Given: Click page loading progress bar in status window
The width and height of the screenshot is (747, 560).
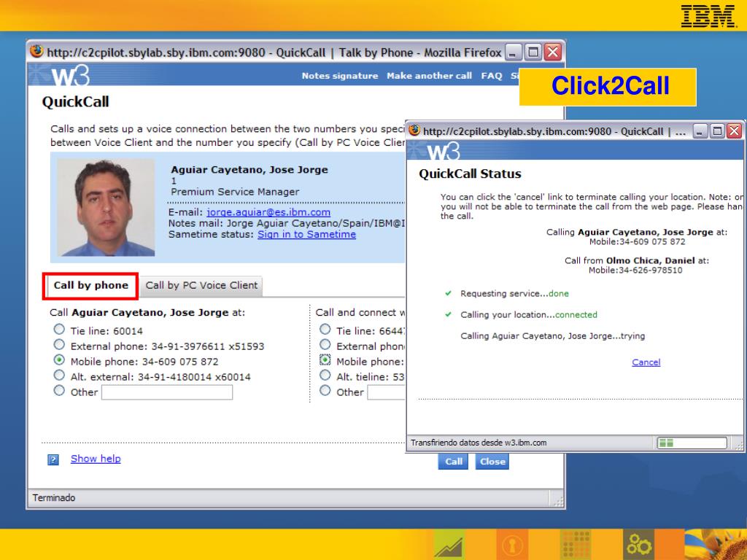Looking at the screenshot, I should 692,443.
